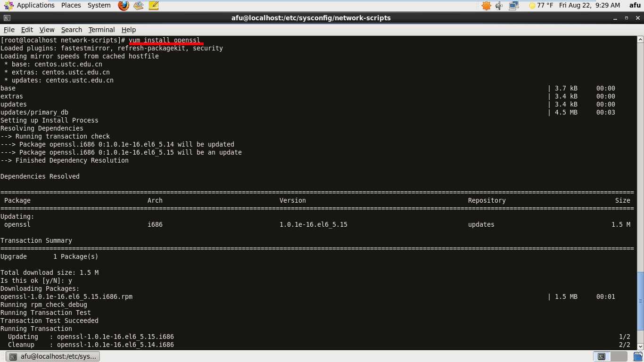Viewport: 644px width, 362px height.
Task: Click the 'Package' column header
Action: 17,200
